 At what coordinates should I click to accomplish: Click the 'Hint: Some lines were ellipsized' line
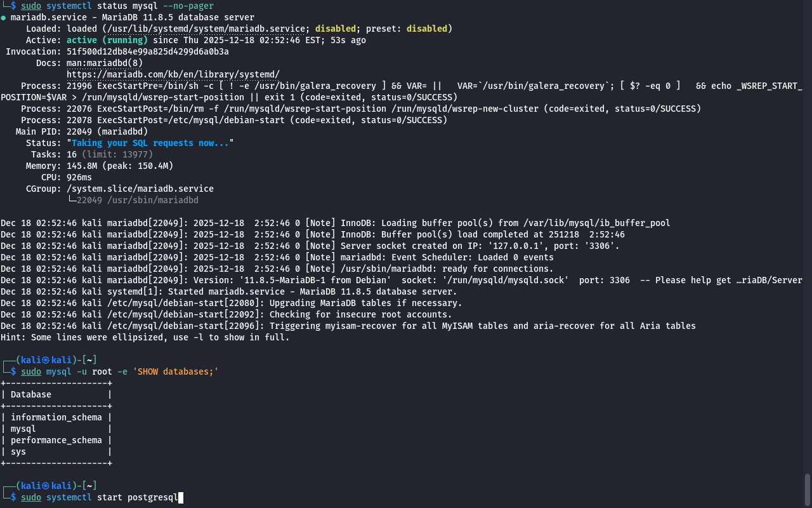pyautogui.click(x=145, y=337)
